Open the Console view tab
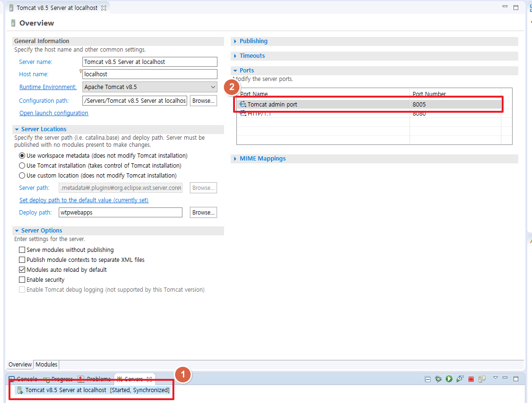Screen dimensions: 532x403 (x=23, y=379)
